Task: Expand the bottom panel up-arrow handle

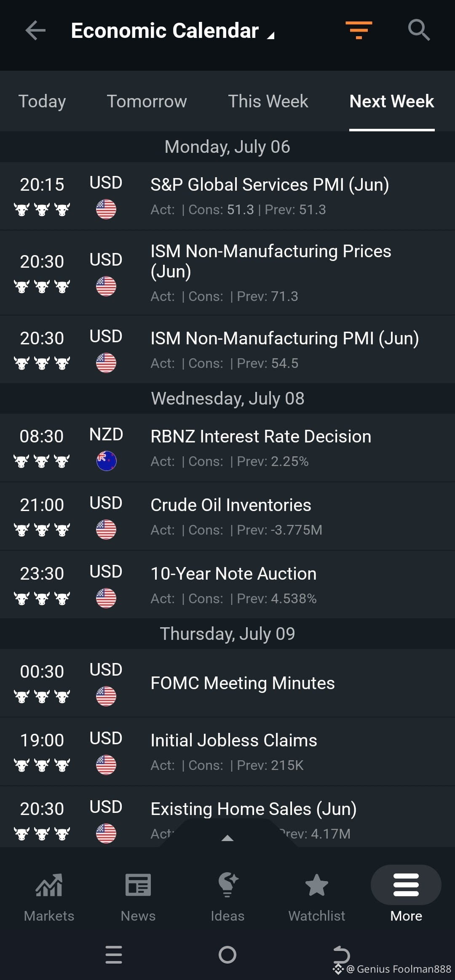Action: pyautogui.click(x=227, y=838)
